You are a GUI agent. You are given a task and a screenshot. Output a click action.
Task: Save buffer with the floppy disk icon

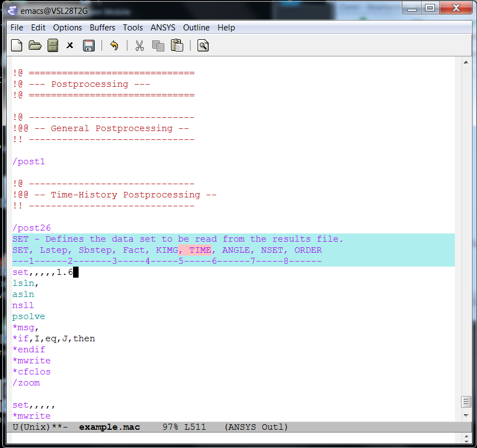89,45
